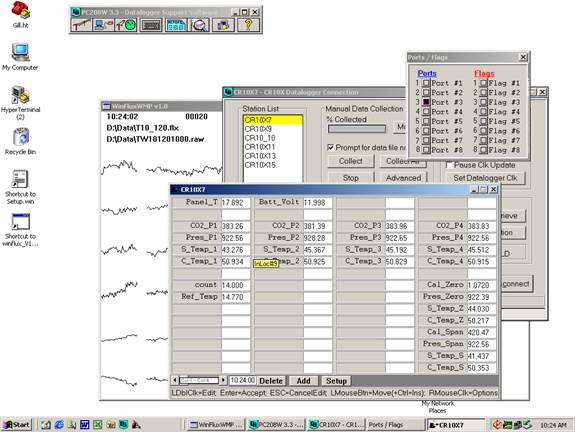Toggle Port #1 checkbox
Screen dimensions: 575x432
426,83
